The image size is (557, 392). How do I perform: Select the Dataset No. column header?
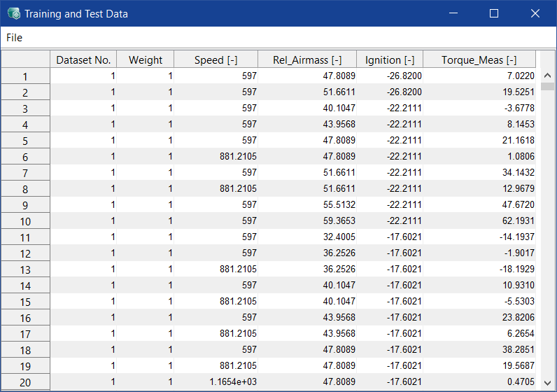coord(83,60)
